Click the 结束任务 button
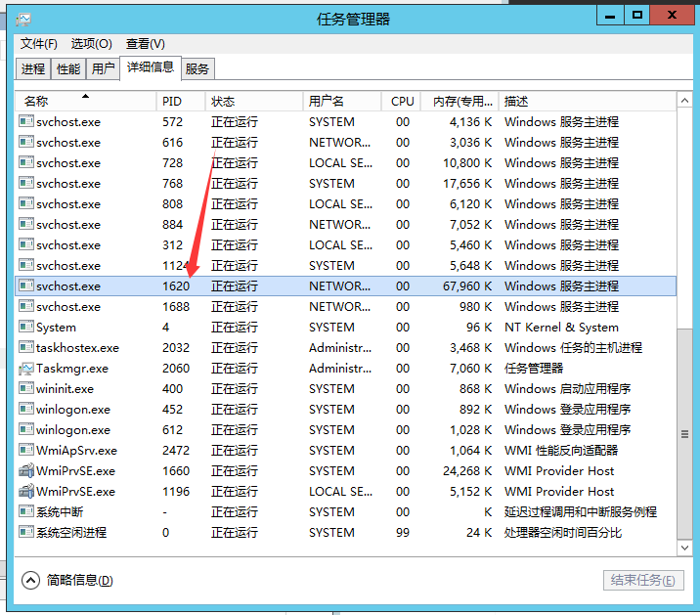Screen dimensions: 700x615 642,580
